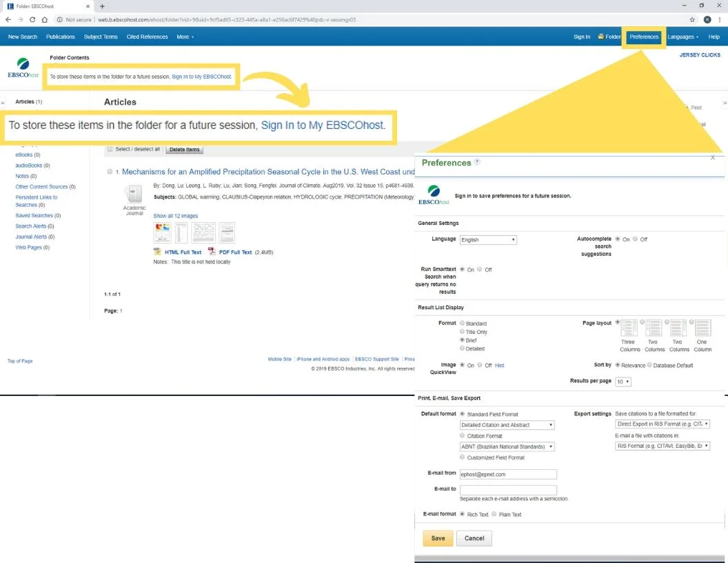The height and width of the screenshot is (563, 728).
Task: Open e-mail RIS Format citations dropdown
Action: point(663,446)
